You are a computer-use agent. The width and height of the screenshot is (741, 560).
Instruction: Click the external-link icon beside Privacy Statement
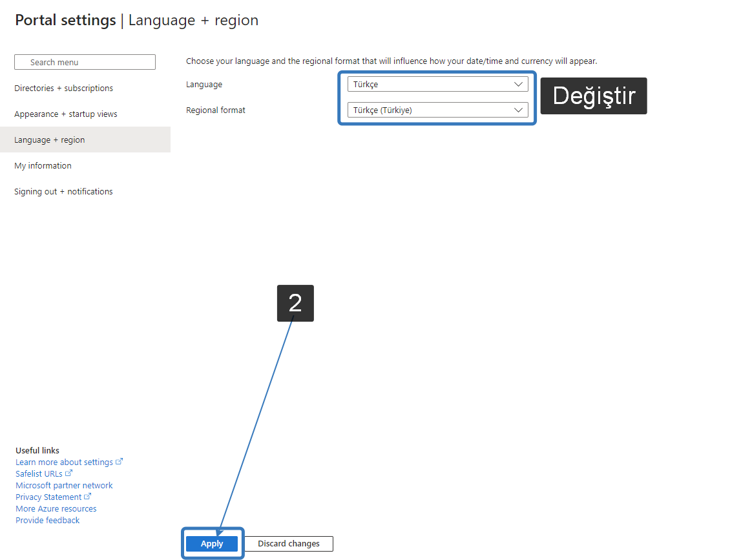click(x=87, y=496)
